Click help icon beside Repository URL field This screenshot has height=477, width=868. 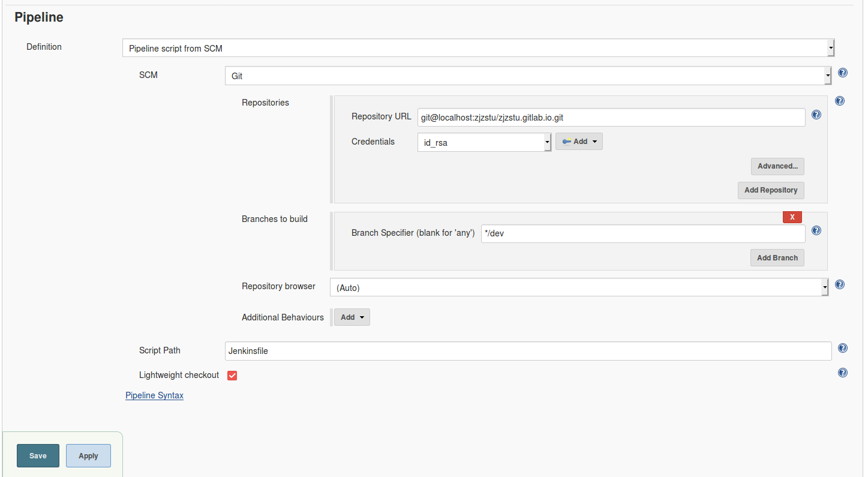coord(816,115)
